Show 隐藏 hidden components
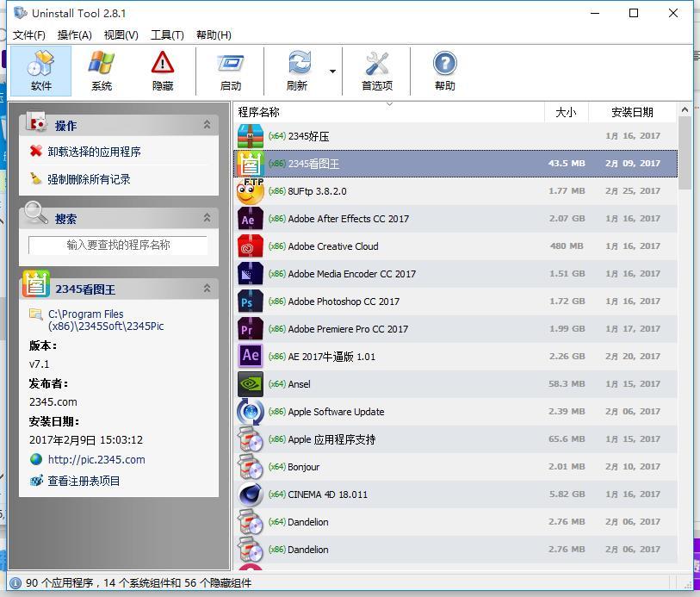Screen dimensions: 700x597 162,71
